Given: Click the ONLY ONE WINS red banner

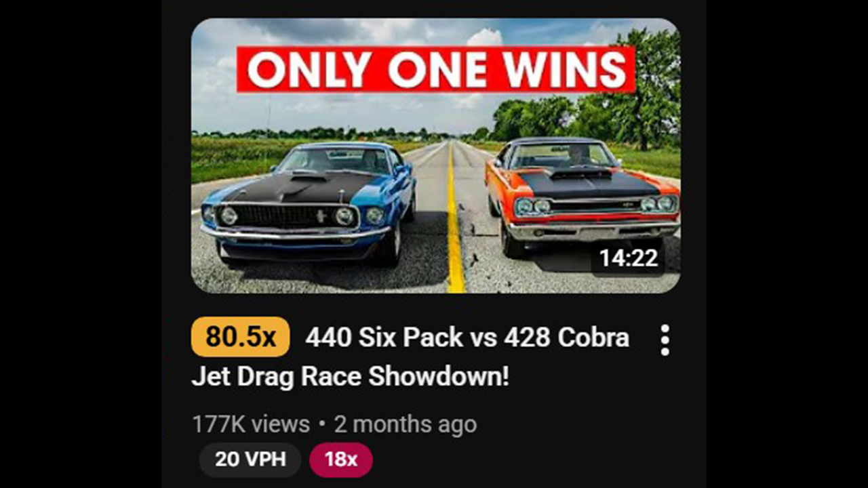Looking at the screenshot, I should coord(435,69).
